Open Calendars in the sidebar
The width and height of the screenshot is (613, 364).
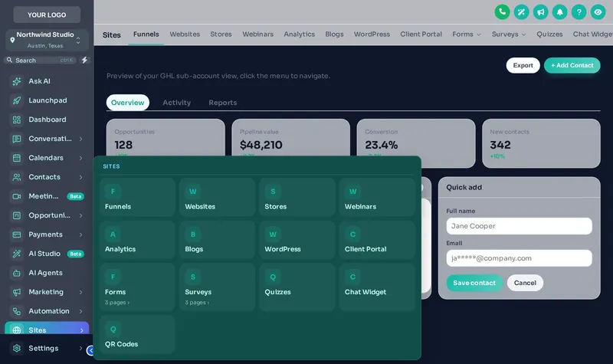click(47, 158)
